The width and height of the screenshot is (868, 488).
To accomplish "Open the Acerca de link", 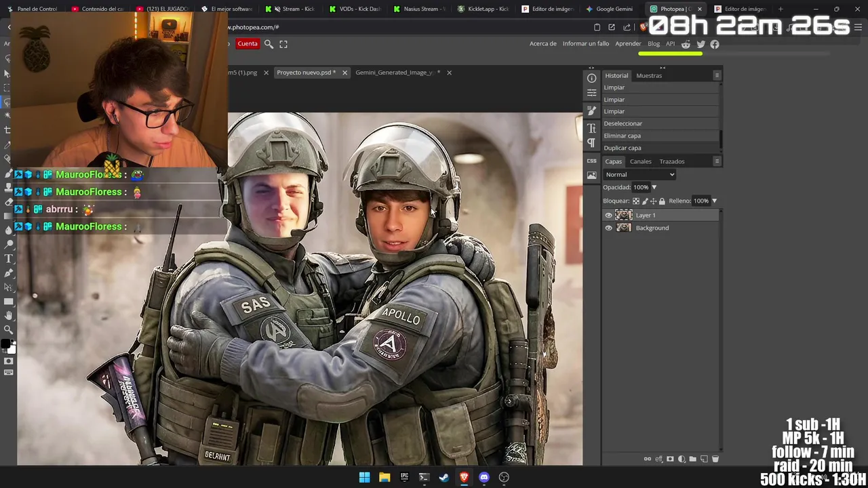I will coord(543,44).
